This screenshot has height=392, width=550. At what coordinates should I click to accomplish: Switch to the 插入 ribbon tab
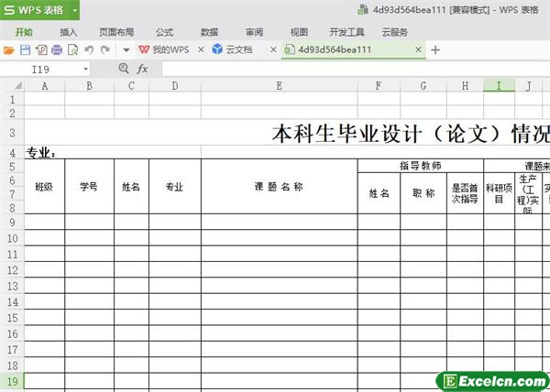(x=69, y=31)
